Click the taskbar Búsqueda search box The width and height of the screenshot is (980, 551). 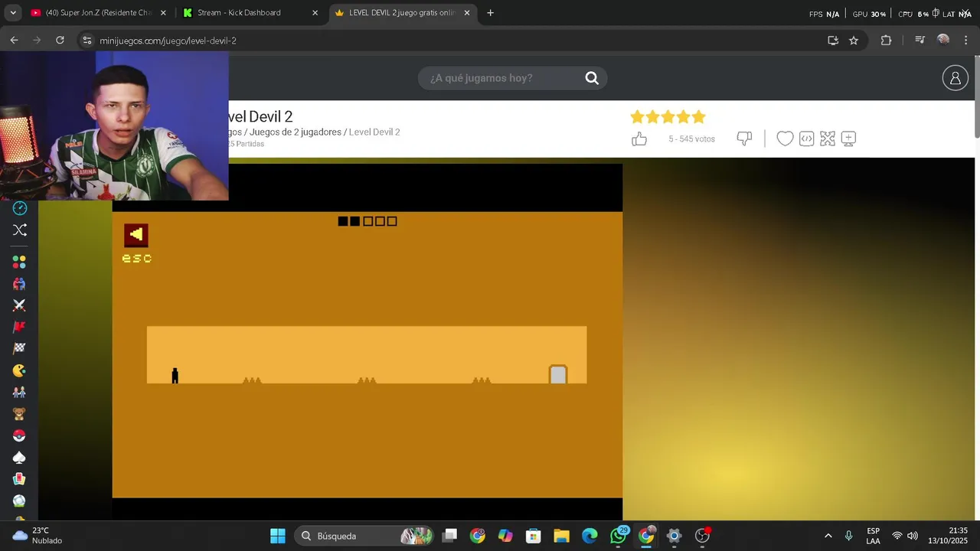(364, 536)
